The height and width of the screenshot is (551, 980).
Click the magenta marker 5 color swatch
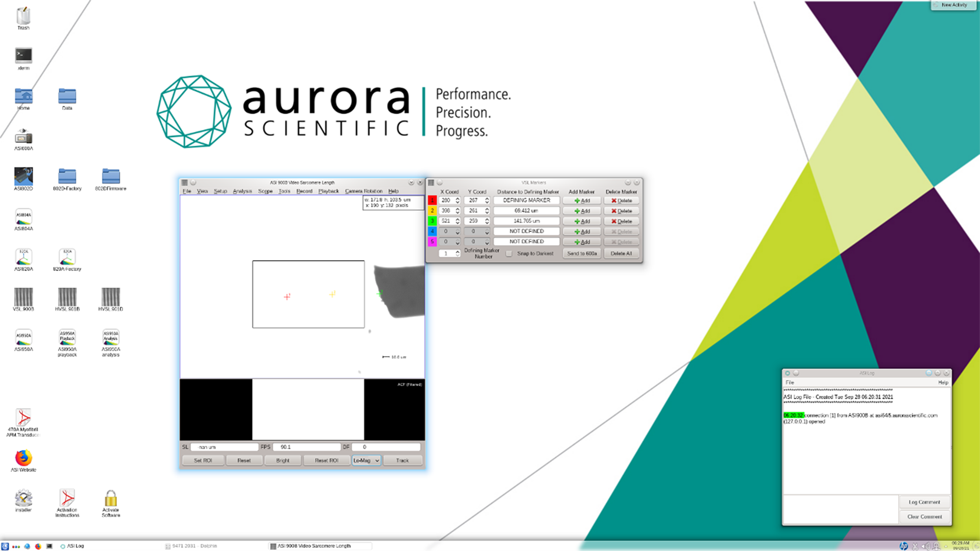[x=432, y=242]
